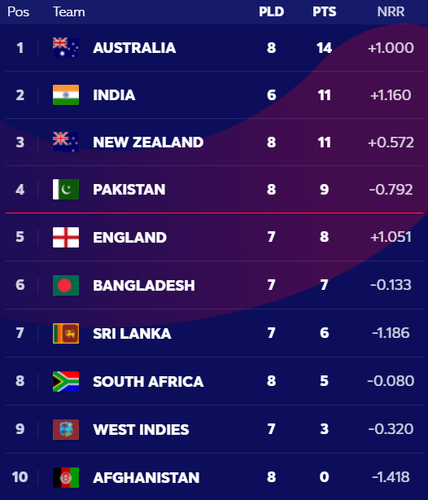Open the AUSTRALIA team name link
Image resolution: width=428 pixels, height=500 pixels.
[134, 48]
